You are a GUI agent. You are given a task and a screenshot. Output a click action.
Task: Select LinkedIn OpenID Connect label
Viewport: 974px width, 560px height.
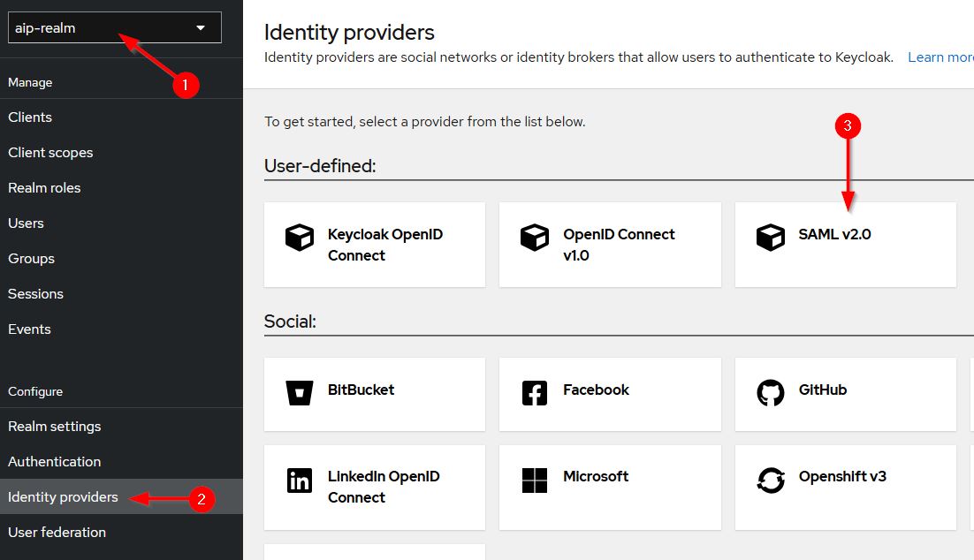384,487
